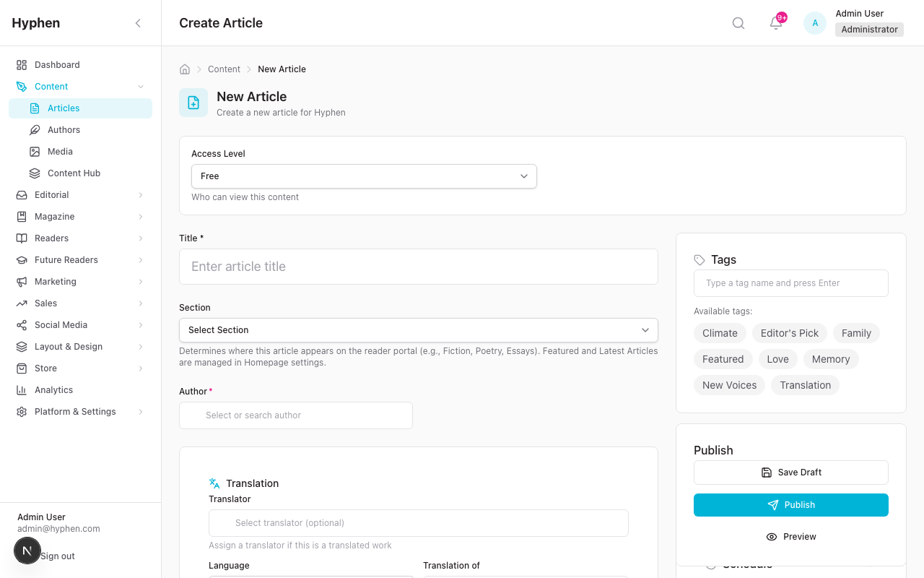
Task: Click the Translation language icon
Action: click(x=214, y=483)
